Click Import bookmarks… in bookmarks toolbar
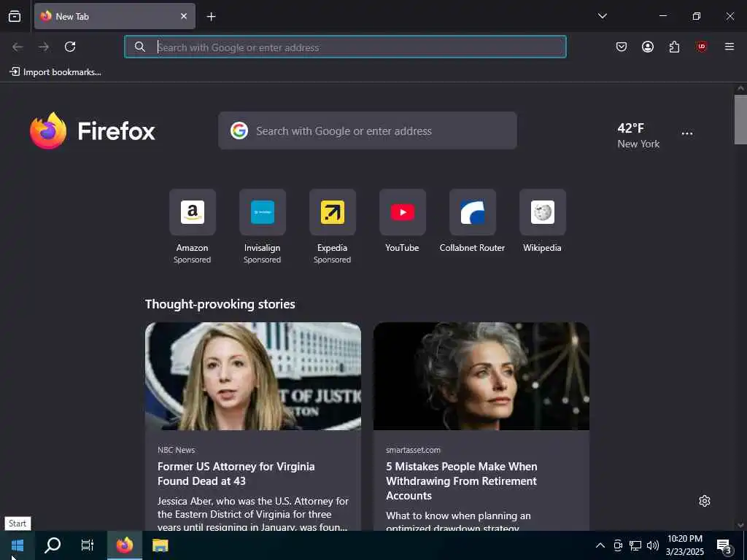Image resolution: width=747 pixels, height=560 pixels. [x=55, y=72]
